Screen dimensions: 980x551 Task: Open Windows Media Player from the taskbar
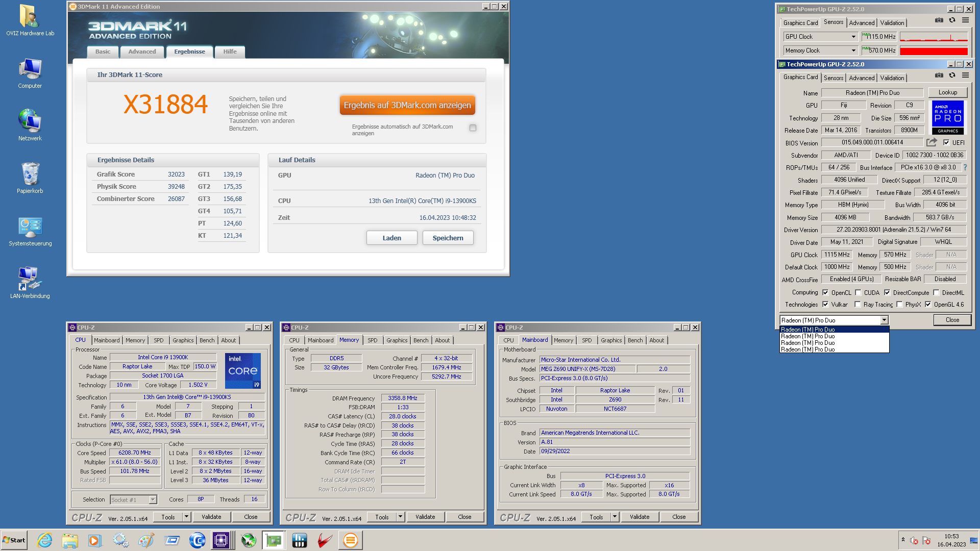tap(95, 540)
